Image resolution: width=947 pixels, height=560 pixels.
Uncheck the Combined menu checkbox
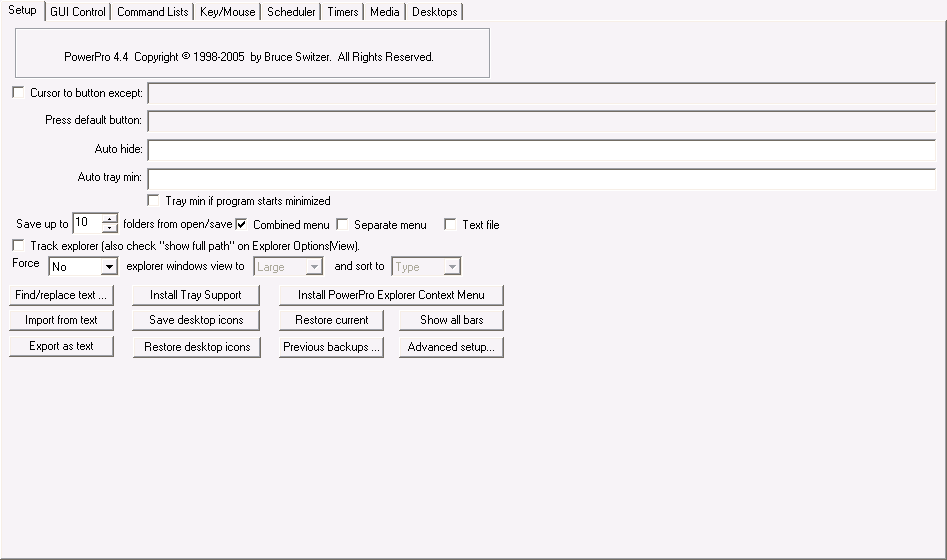pos(241,225)
